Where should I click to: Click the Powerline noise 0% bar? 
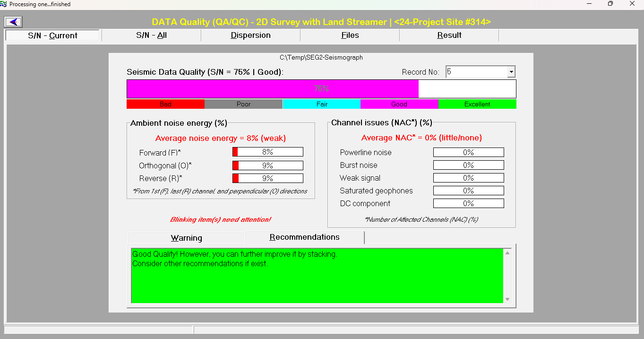pos(468,152)
